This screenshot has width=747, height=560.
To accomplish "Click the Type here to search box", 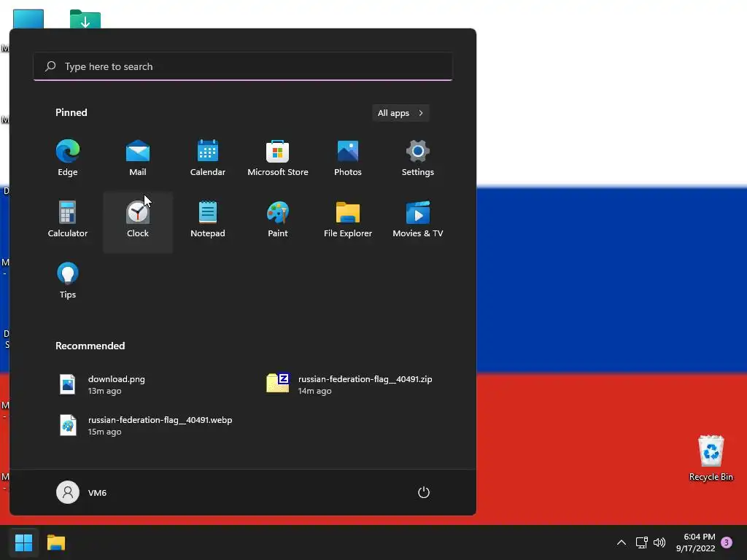I will [243, 66].
